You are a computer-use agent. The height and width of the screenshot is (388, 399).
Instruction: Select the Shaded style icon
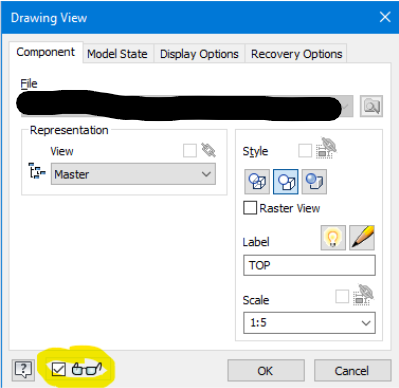click(x=314, y=182)
